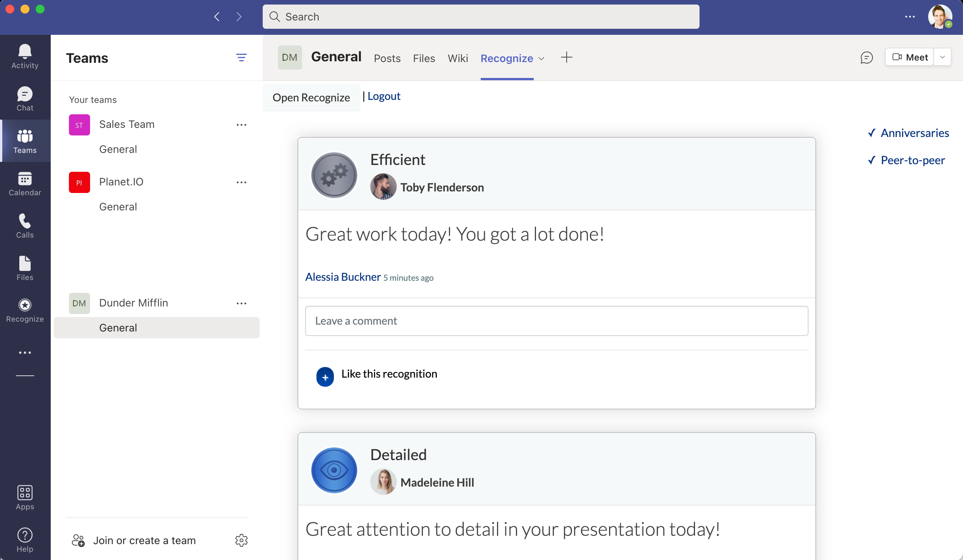Open the channel conversation icon near Meet

click(x=866, y=57)
